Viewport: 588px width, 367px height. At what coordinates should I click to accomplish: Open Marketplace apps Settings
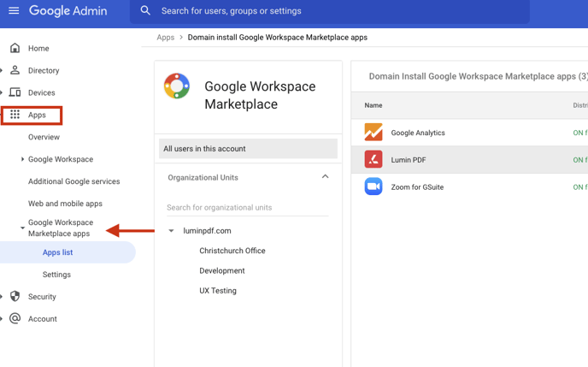tap(56, 275)
